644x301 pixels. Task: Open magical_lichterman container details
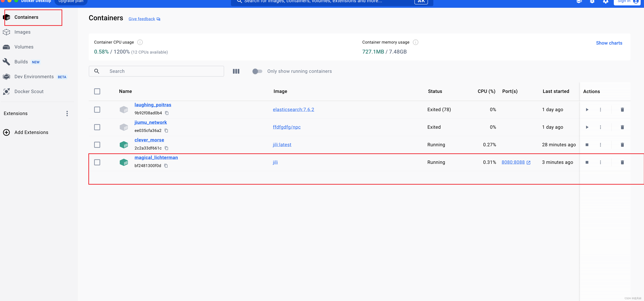(x=156, y=158)
